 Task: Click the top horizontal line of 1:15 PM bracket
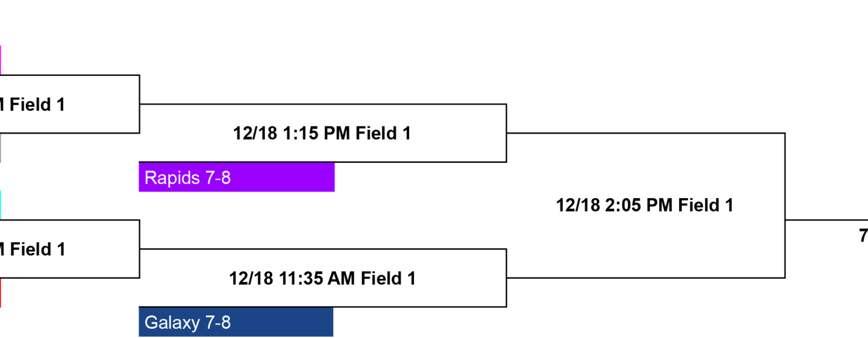coord(323,104)
